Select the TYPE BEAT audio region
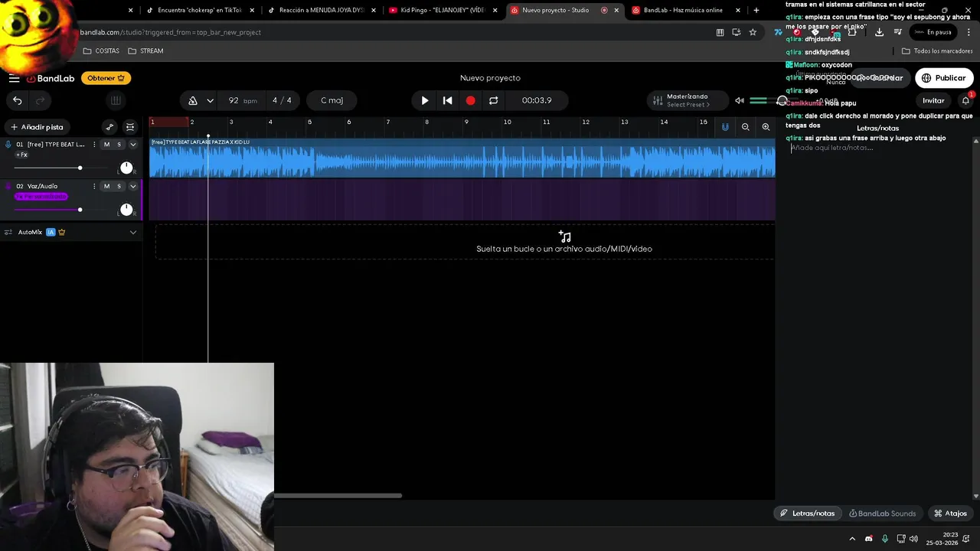The width and height of the screenshot is (980, 551). point(462,158)
